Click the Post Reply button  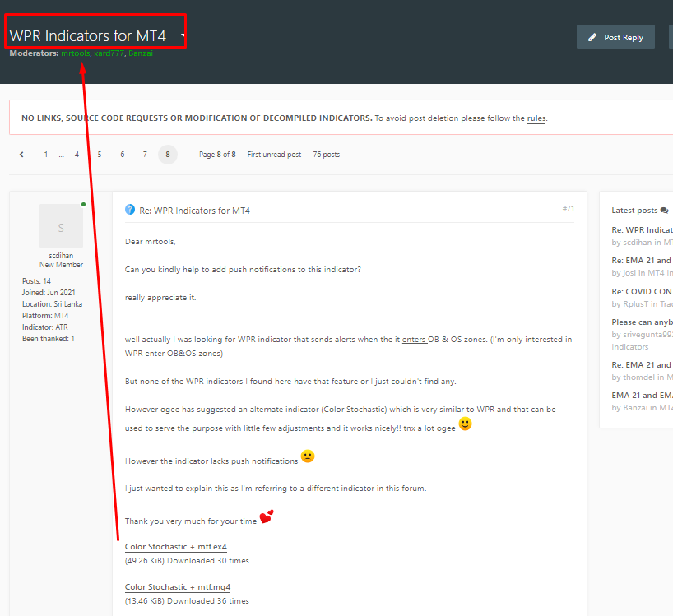[615, 37]
